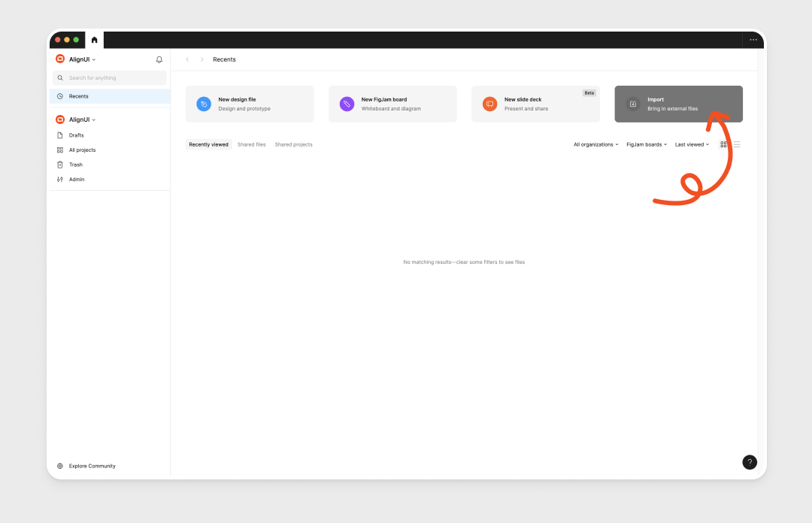The image size is (812, 523).
Task: Switch to the Shared projects tab
Action: coord(293,144)
